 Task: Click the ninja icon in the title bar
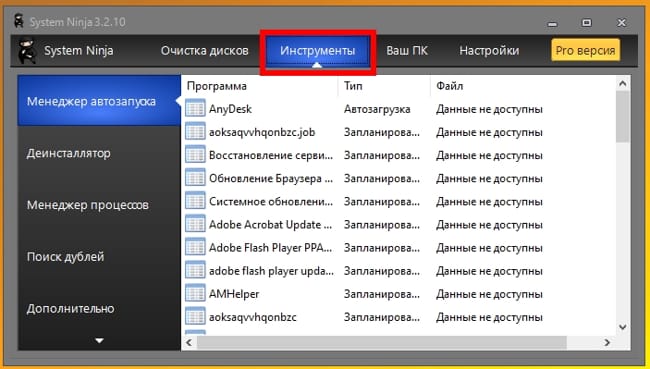19,21
